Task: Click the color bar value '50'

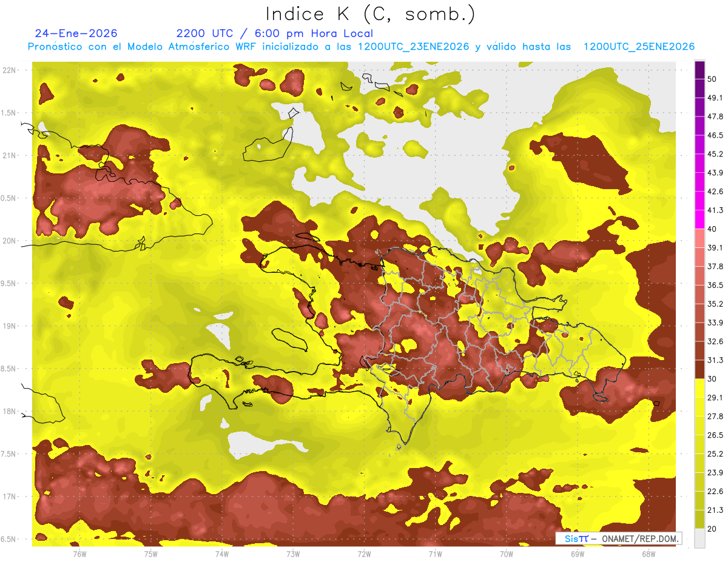Action: 712,79
